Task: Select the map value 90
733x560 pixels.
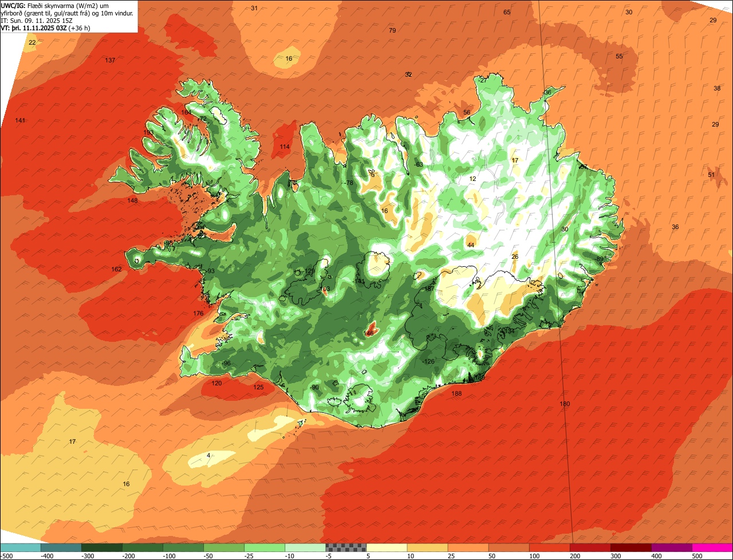Action: coord(314,387)
